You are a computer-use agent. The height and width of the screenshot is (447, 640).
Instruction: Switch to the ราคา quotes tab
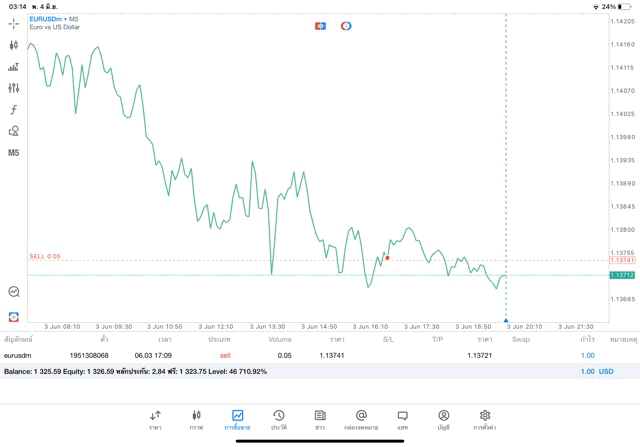[x=155, y=418]
